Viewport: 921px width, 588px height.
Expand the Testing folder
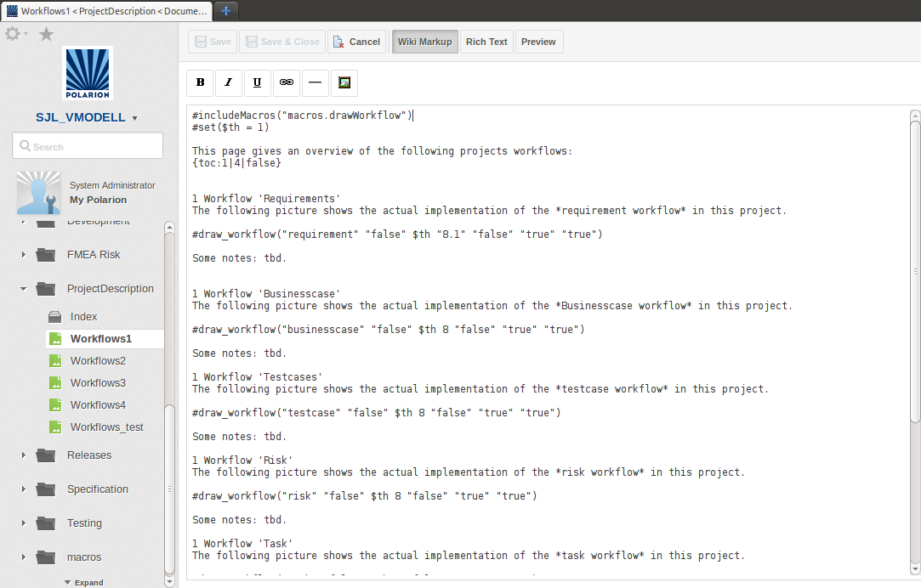click(x=23, y=523)
